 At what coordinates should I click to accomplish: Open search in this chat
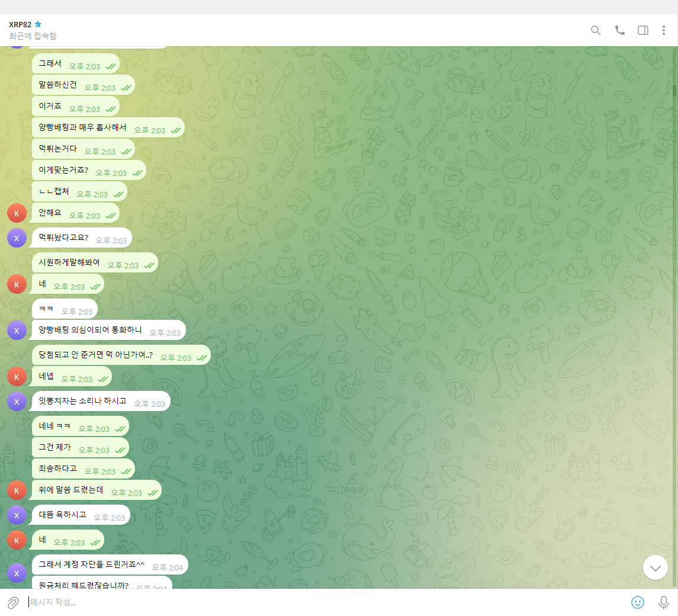(596, 30)
